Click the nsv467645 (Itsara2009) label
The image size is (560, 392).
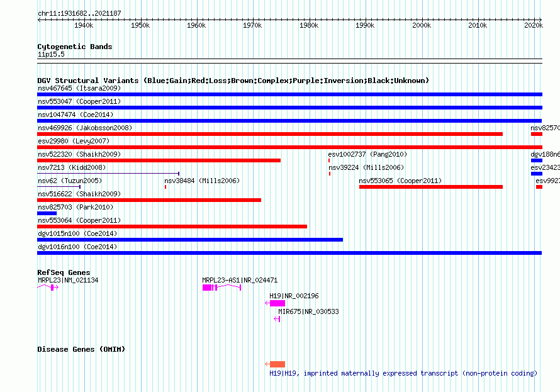tap(79, 88)
